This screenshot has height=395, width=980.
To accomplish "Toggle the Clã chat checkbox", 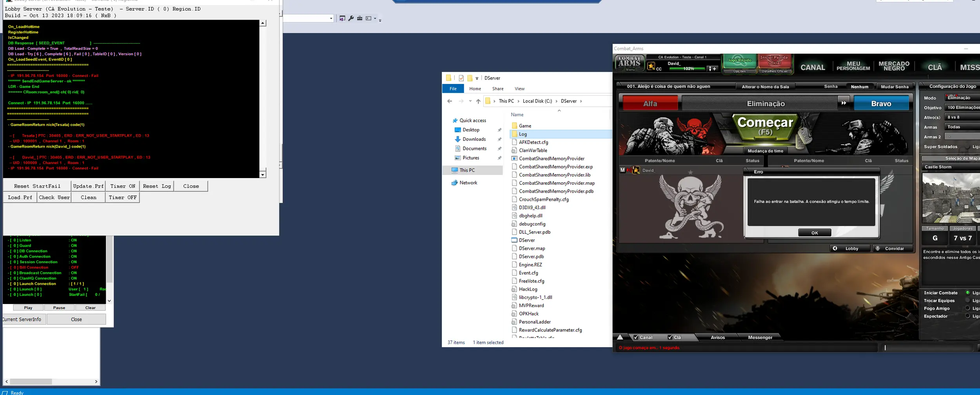I will [x=670, y=337].
